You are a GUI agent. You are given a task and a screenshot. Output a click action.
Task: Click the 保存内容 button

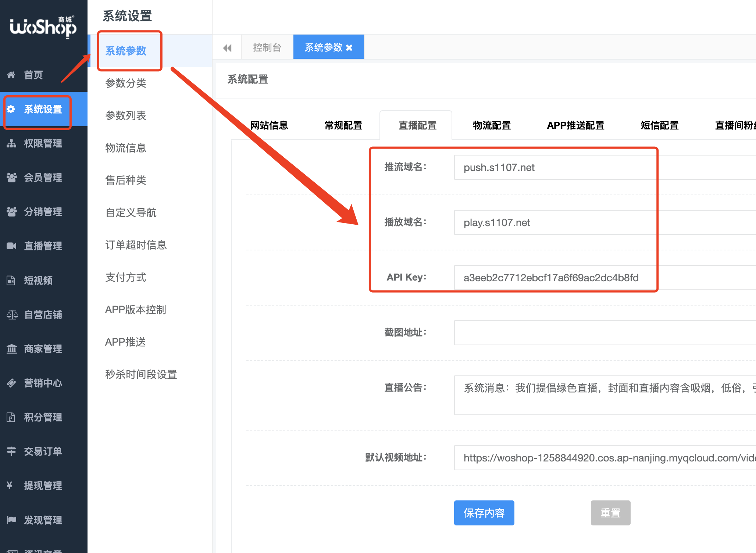coord(484,513)
